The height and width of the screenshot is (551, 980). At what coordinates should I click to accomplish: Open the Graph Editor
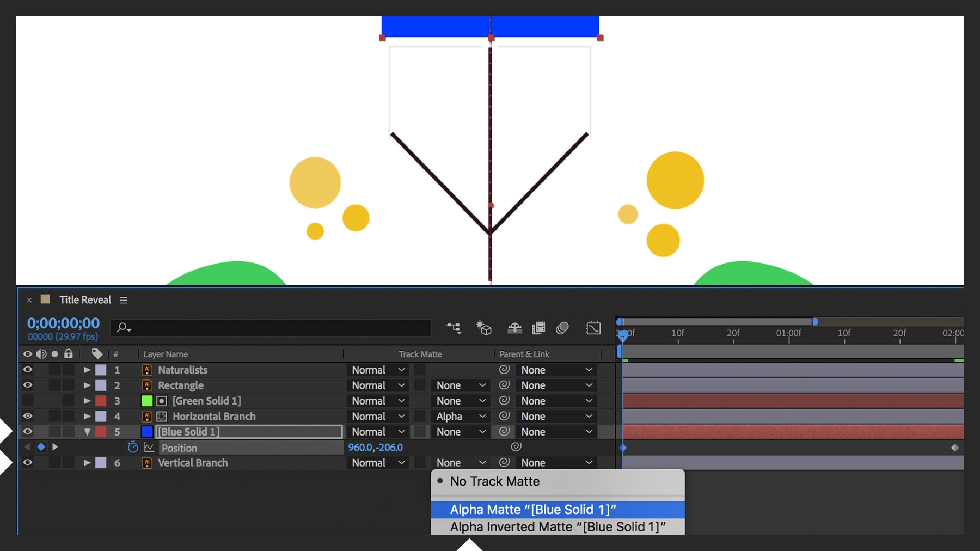pyautogui.click(x=593, y=328)
